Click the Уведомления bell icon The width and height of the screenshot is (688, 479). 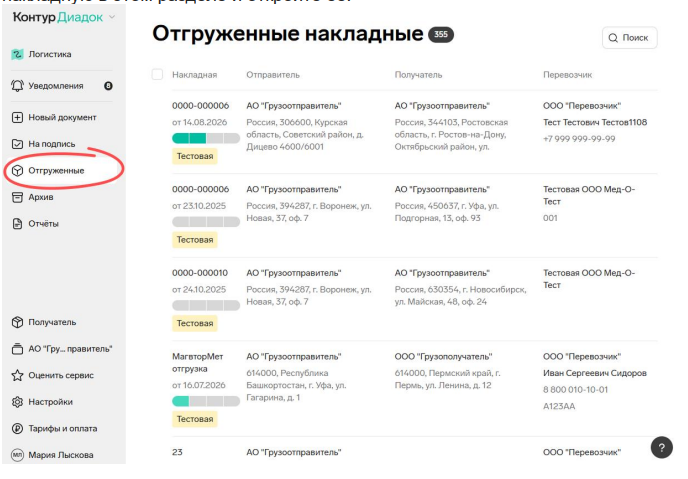(17, 86)
